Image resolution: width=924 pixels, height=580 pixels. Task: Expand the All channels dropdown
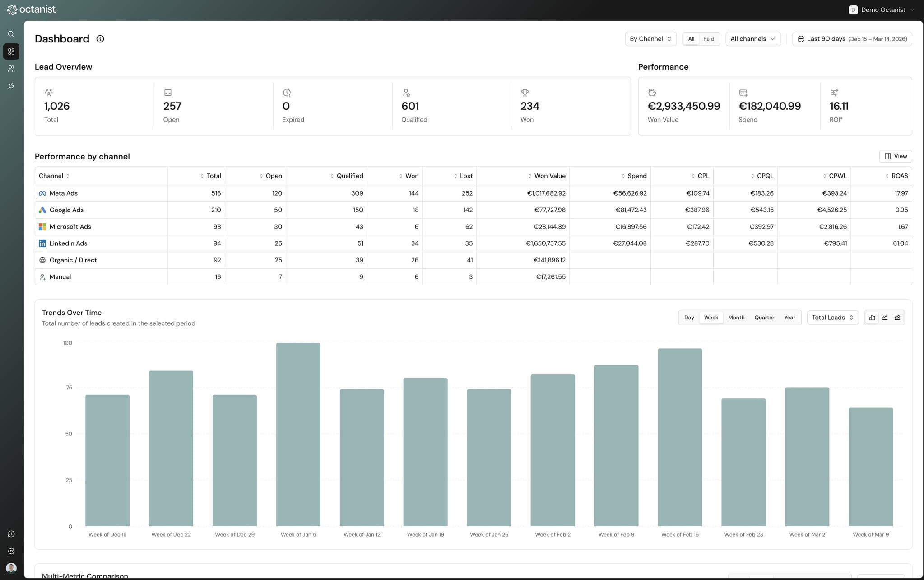(x=752, y=39)
